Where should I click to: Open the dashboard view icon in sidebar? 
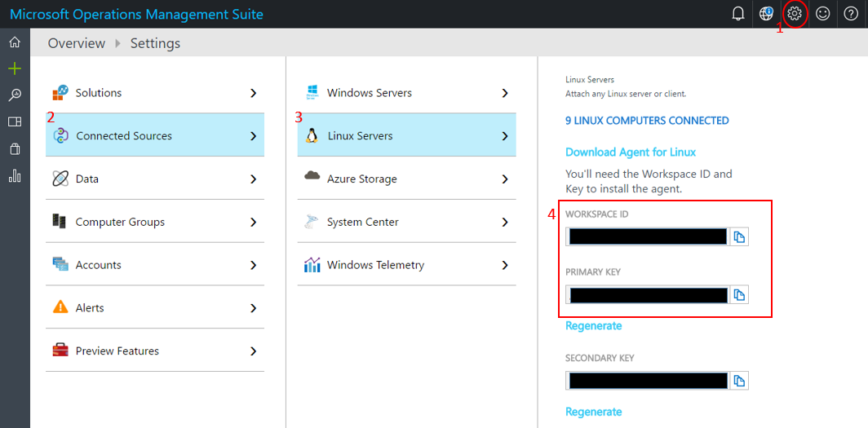[x=15, y=121]
